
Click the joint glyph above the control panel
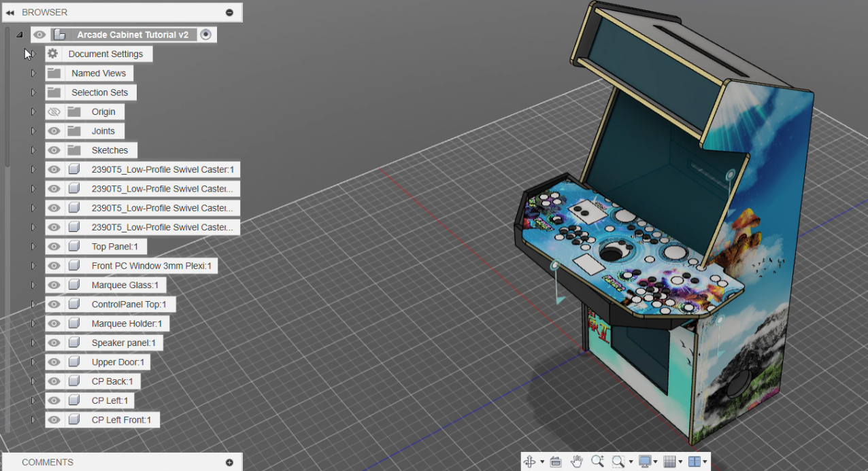[x=555, y=265]
